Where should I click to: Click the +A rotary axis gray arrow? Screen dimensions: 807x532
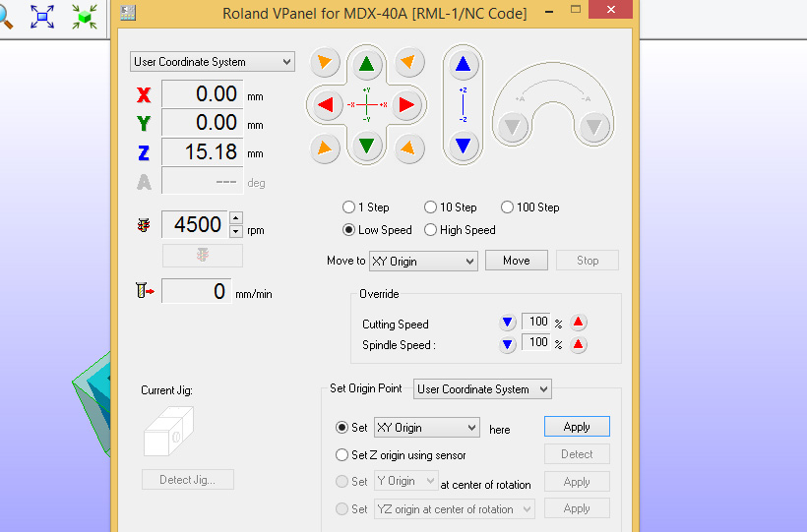[512, 126]
